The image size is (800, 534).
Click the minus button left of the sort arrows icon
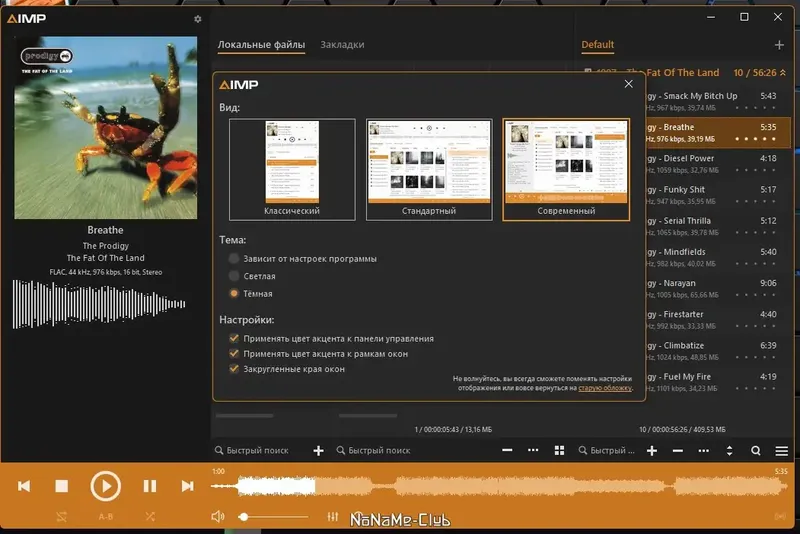tap(678, 451)
